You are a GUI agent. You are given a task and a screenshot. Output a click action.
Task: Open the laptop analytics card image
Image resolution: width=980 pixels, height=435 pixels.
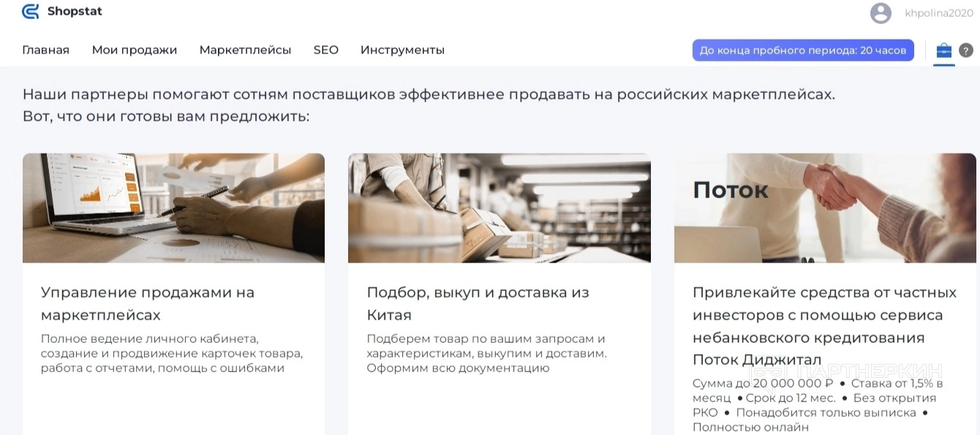tap(173, 208)
